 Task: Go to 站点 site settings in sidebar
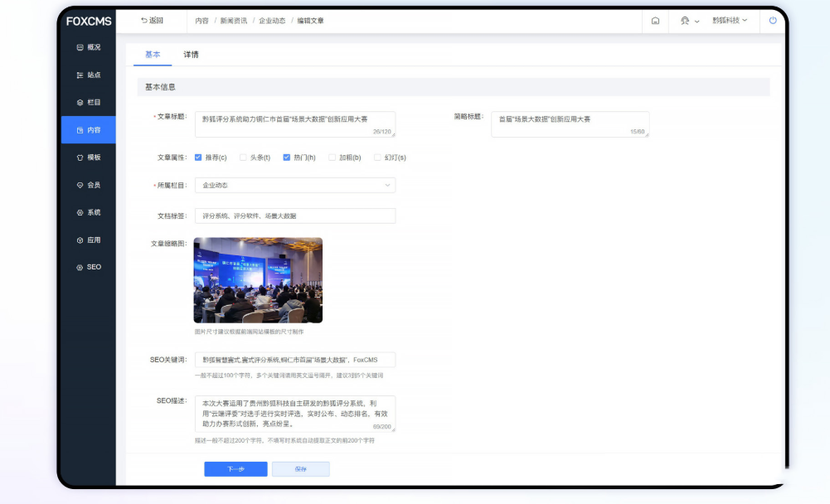88,75
